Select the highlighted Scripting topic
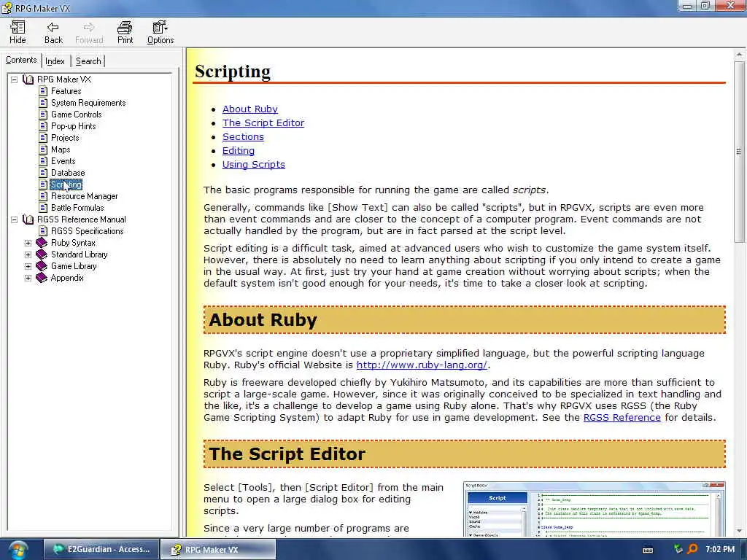Viewport: 747px width, 560px height. tap(66, 184)
